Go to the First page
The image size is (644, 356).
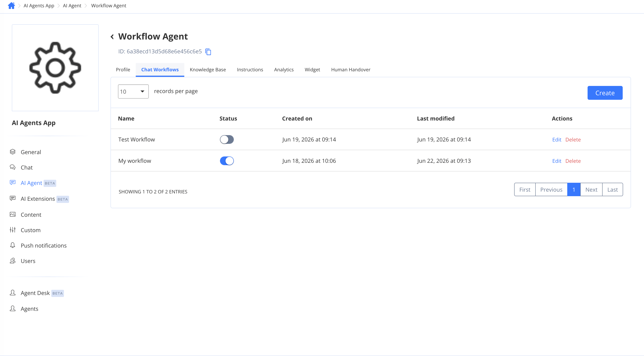click(525, 189)
